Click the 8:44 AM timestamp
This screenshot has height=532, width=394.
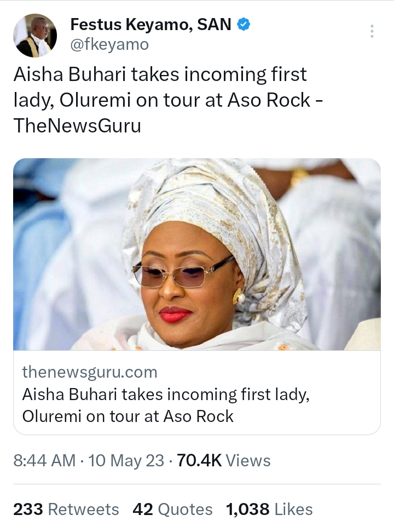pos(44,461)
